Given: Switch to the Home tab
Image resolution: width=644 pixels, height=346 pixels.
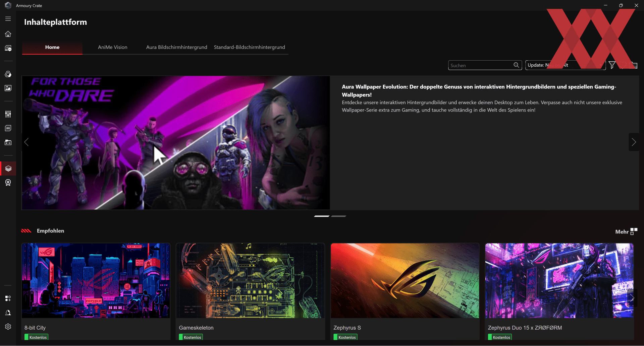Looking at the screenshot, I should click(52, 47).
